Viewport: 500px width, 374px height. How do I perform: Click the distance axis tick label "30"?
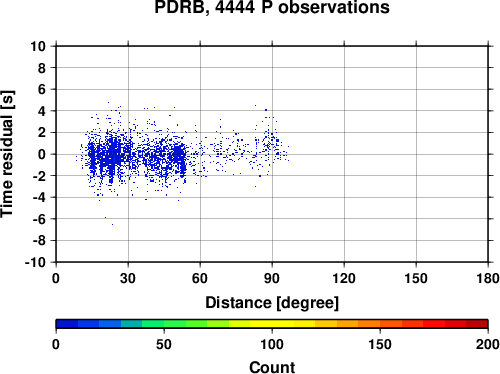[x=128, y=278]
